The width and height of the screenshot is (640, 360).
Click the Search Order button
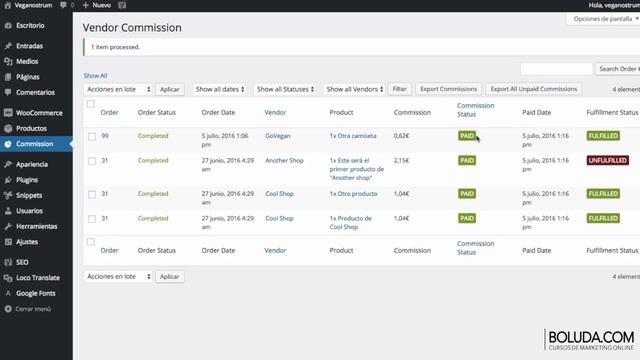click(x=618, y=69)
